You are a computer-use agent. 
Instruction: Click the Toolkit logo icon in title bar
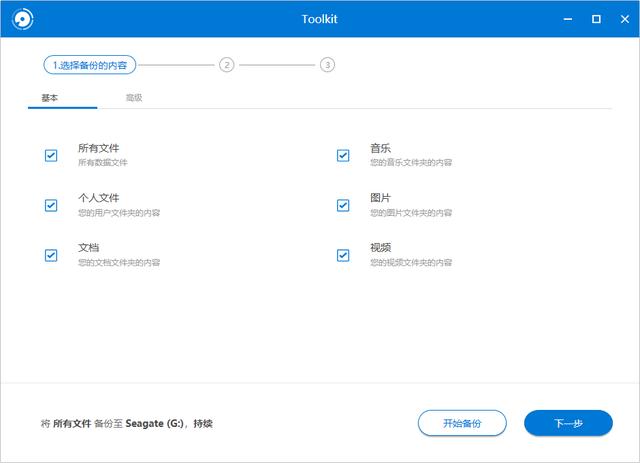(20, 19)
